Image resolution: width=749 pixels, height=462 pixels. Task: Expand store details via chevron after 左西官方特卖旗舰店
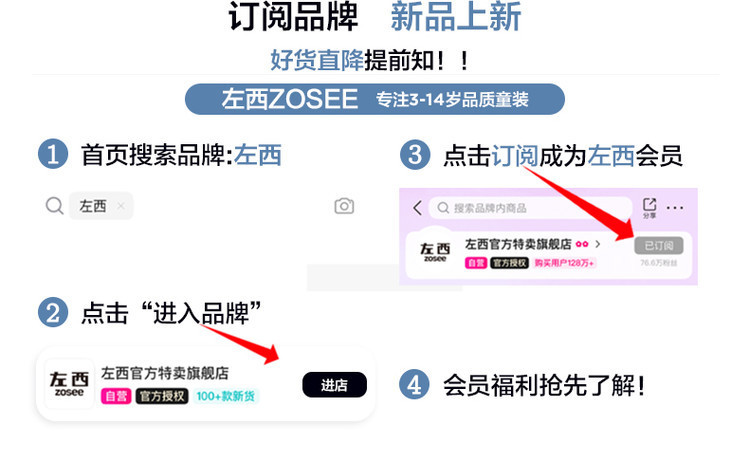(x=598, y=244)
